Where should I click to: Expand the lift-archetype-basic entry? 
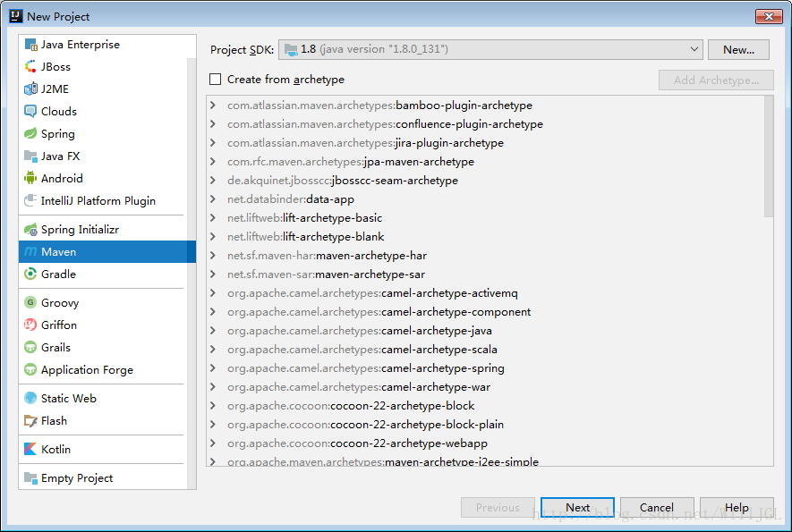click(x=213, y=218)
